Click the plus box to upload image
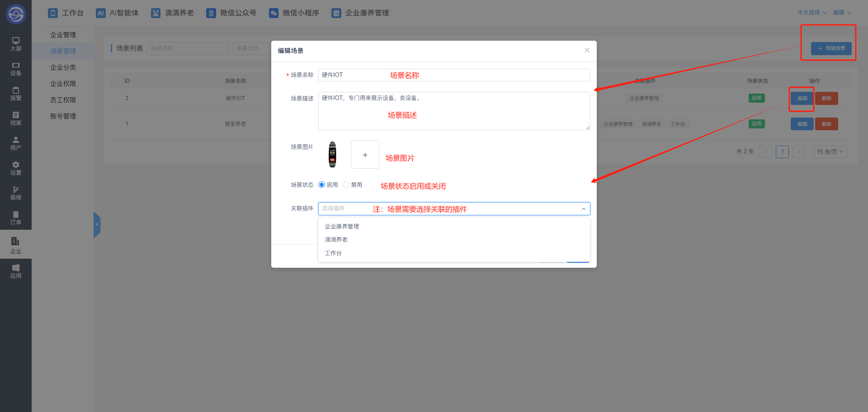 point(365,155)
